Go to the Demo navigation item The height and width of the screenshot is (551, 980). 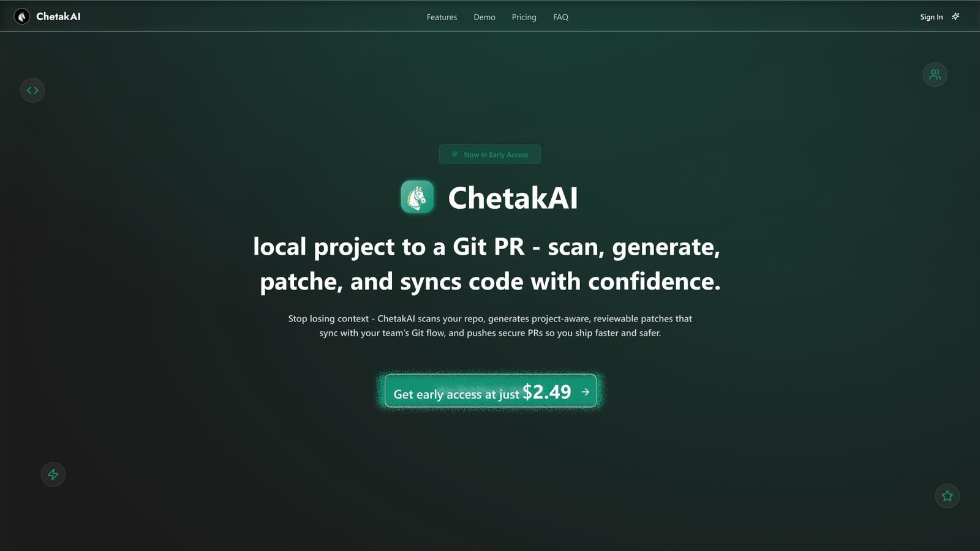pos(484,17)
